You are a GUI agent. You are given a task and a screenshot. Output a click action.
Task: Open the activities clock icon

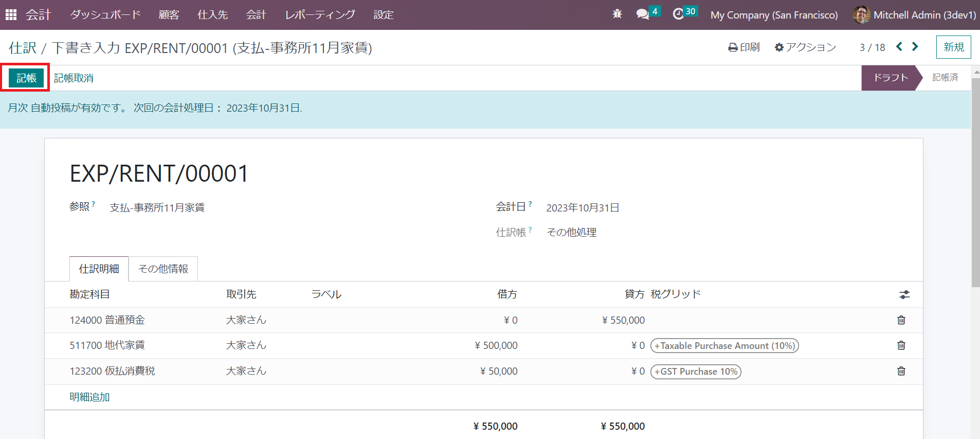tap(678, 14)
